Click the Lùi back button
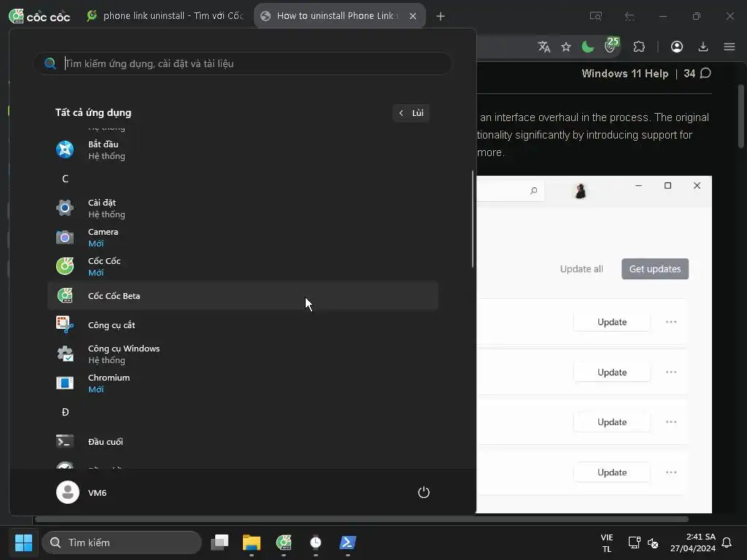Screen dimensions: 747x560 (x=411, y=113)
